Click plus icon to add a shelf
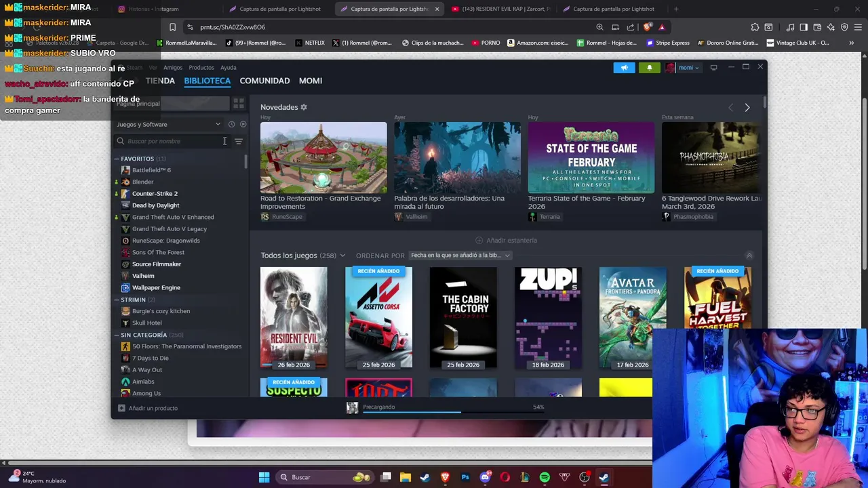This screenshot has height=488, width=868. [479, 240]
